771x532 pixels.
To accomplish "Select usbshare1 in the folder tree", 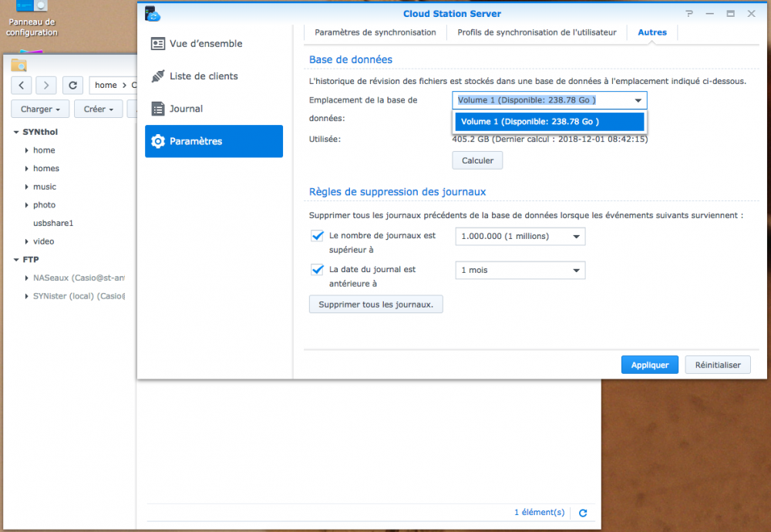I will tap(53, 224).
